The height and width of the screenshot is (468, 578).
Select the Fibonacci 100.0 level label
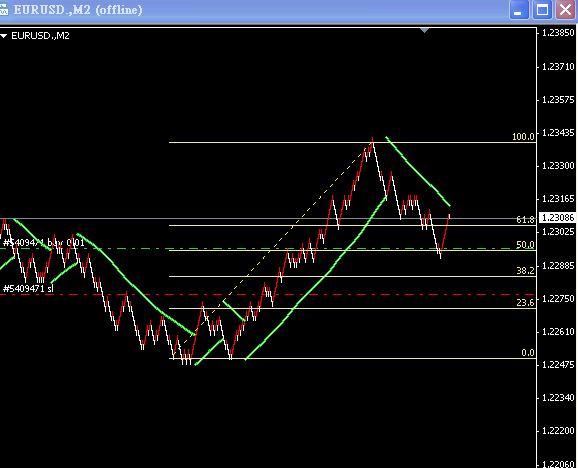tap(523, 137)
